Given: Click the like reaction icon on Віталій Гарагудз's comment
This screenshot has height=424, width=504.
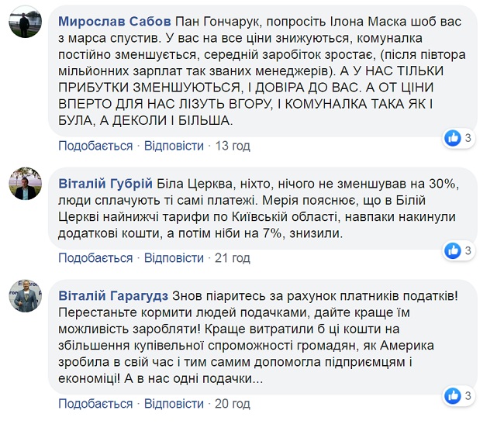Looking at the screenshot, I should click(453, 396).
